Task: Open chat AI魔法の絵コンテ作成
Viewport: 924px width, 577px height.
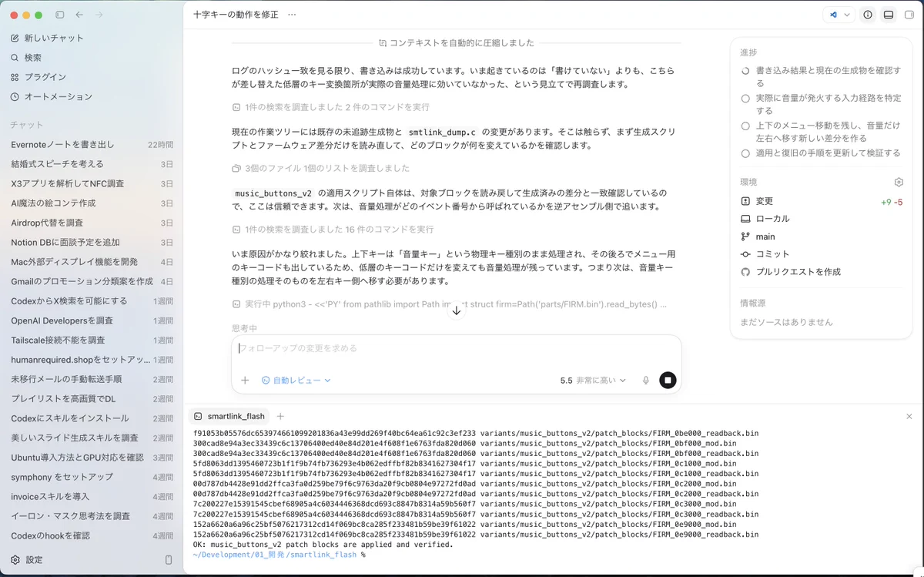Action: point(92,203)
